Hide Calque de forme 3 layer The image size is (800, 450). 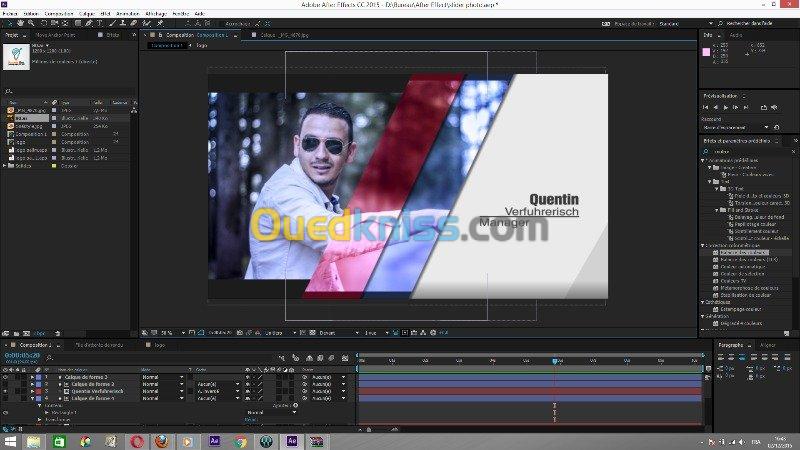[x=6, y=377]
